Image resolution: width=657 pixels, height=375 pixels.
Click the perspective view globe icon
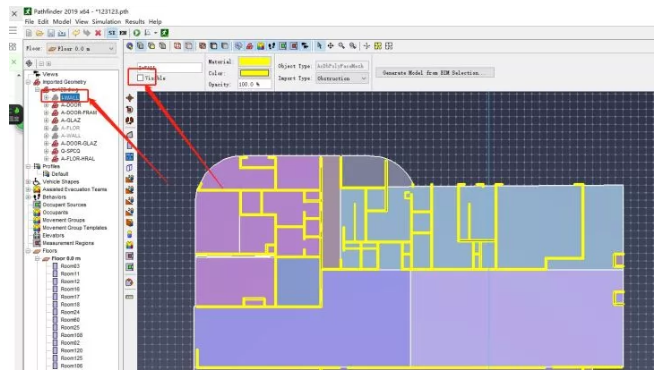130,46
